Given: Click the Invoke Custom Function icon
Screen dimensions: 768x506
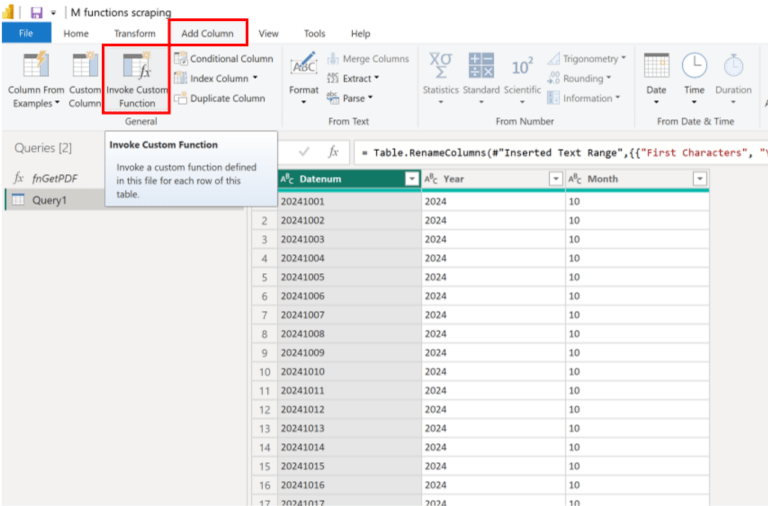Looking at the screenshot, I should [x=136, y=68].
